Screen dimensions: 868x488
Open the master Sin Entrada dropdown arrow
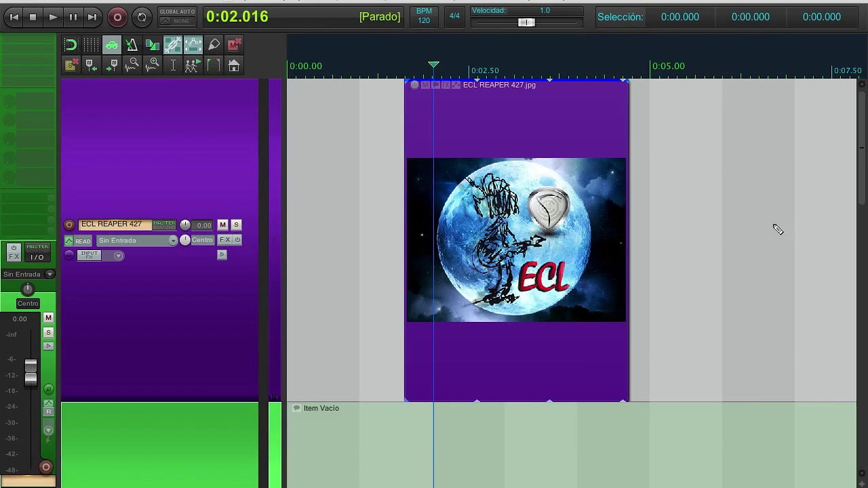(x=50, y=274)
